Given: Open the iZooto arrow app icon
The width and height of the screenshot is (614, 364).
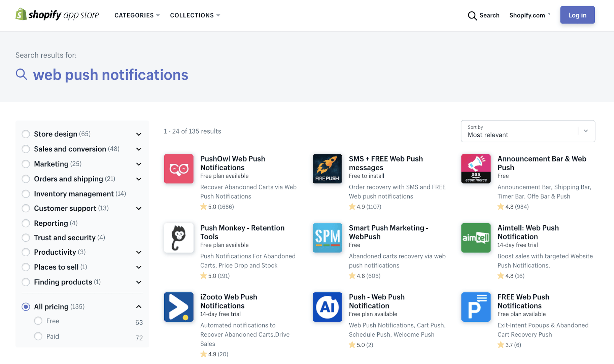Looking at the screenshot, I should click(178, 307).
